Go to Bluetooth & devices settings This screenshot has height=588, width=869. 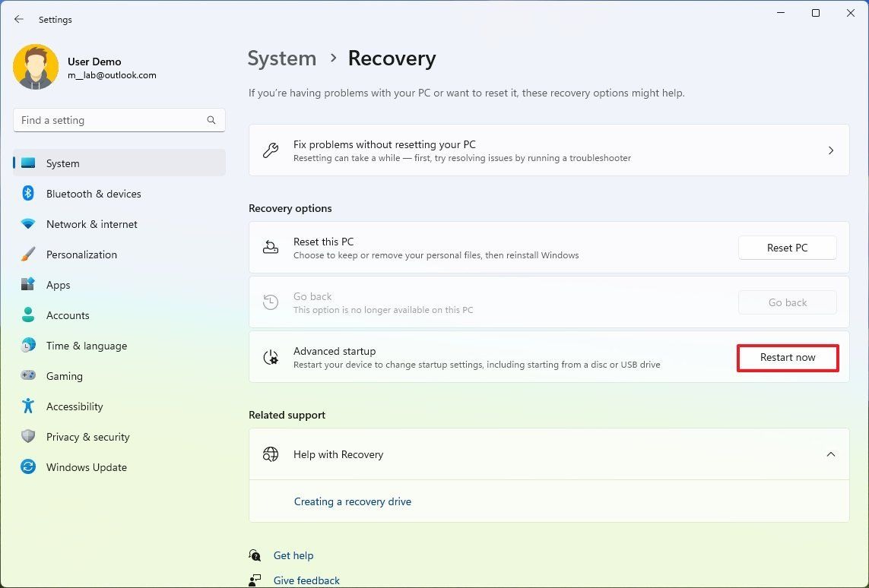click(119, 194)
